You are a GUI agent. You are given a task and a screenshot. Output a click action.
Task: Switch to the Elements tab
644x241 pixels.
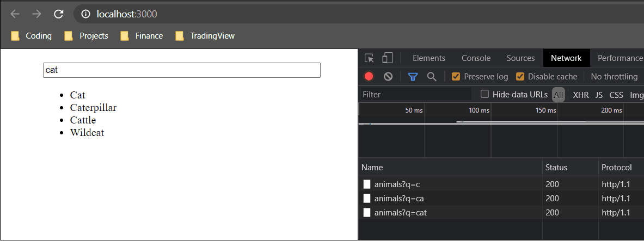pyautogui.click(x=429, y=58)
